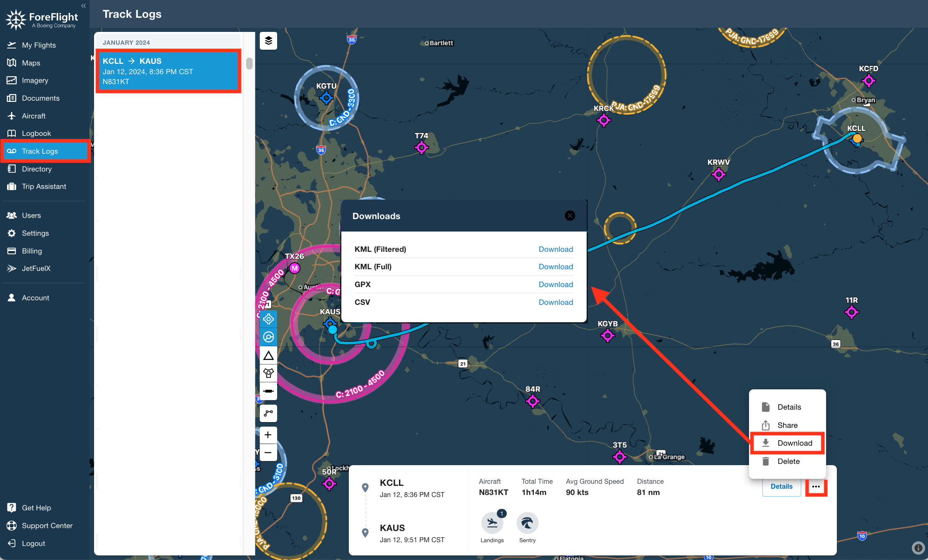Zoom out on the map
Viewport: 928px width, 560px height.
[268, 452]
